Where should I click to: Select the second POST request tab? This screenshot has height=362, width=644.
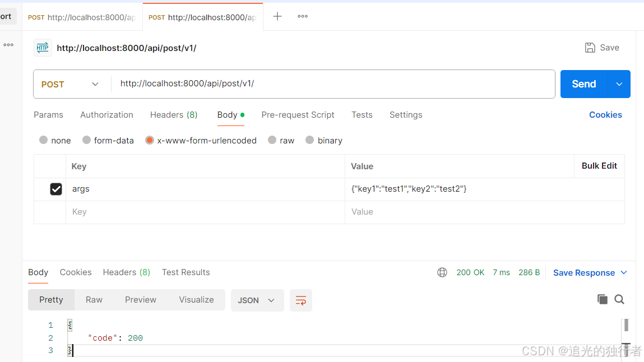point(203,17)
